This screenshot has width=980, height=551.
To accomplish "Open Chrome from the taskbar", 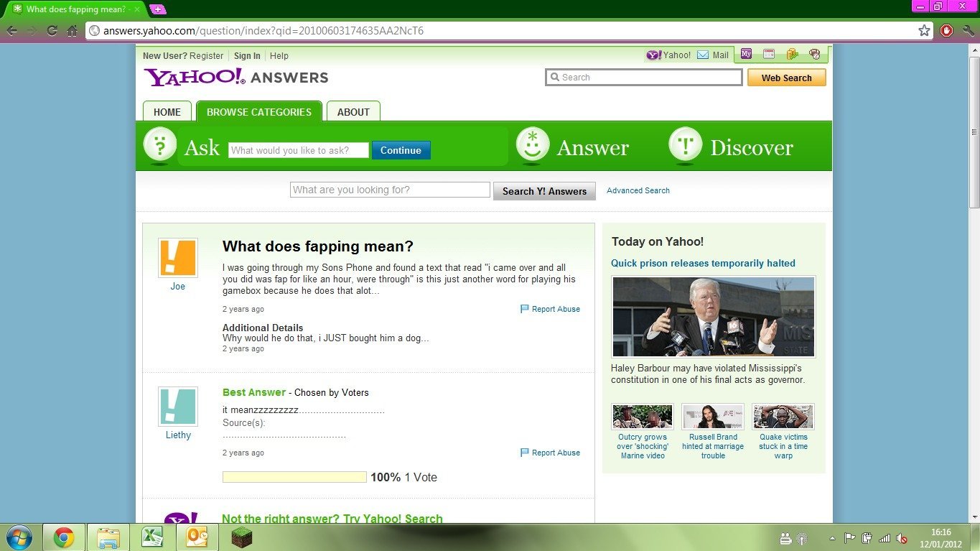I will [64, 537].
